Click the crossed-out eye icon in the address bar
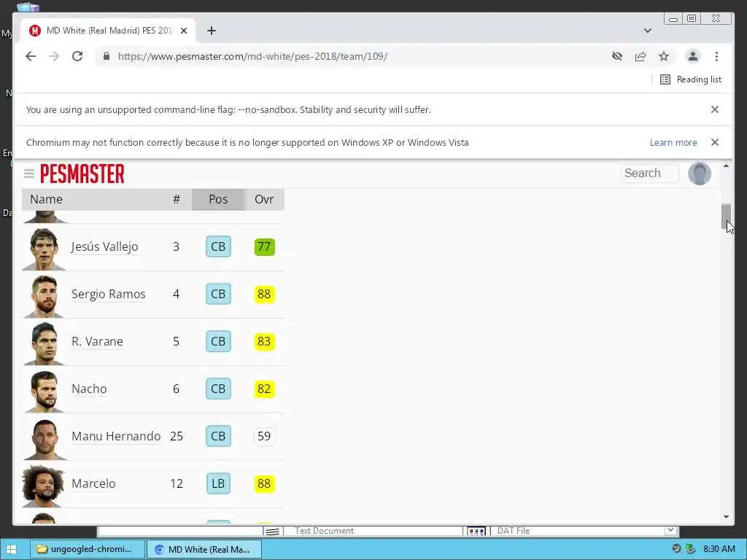The height and width of the screenshot is (560, 747). pyautogui.click(x=617, y=56)
